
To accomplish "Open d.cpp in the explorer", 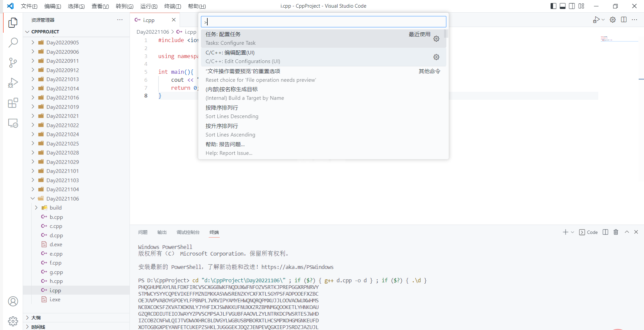I will tap(56, 235).
